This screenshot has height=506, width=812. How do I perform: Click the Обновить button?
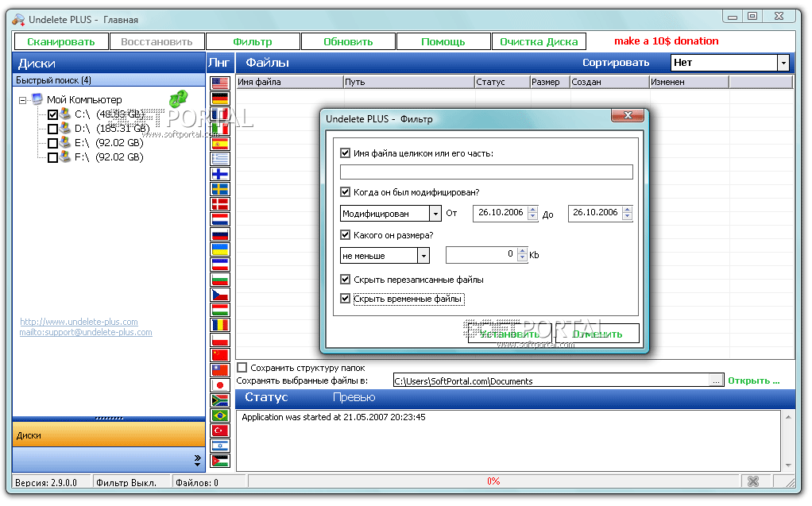[348, 41]
